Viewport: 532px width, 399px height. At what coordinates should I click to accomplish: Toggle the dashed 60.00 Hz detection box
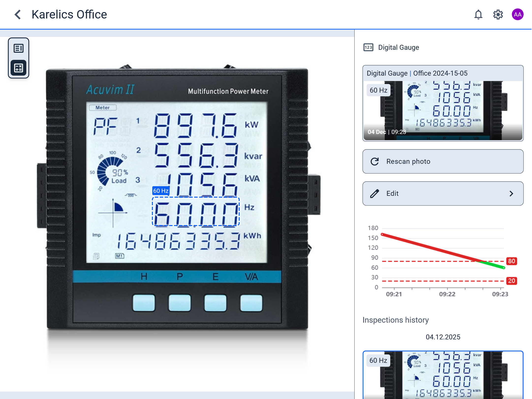[x=196, y=211]
